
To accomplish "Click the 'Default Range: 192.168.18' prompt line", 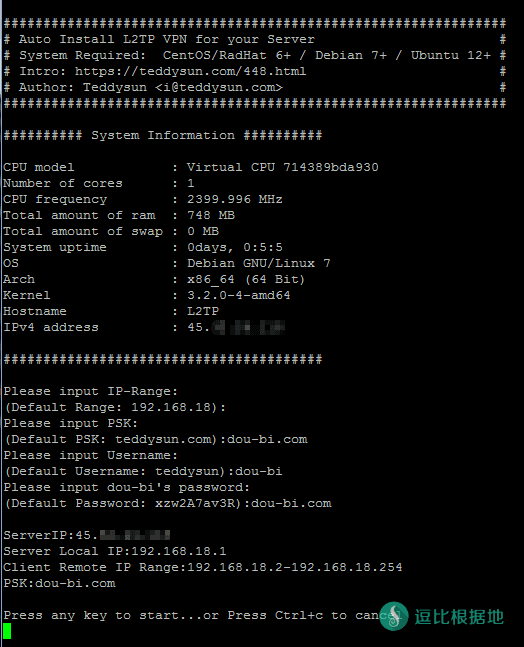I will pos(115,408).
